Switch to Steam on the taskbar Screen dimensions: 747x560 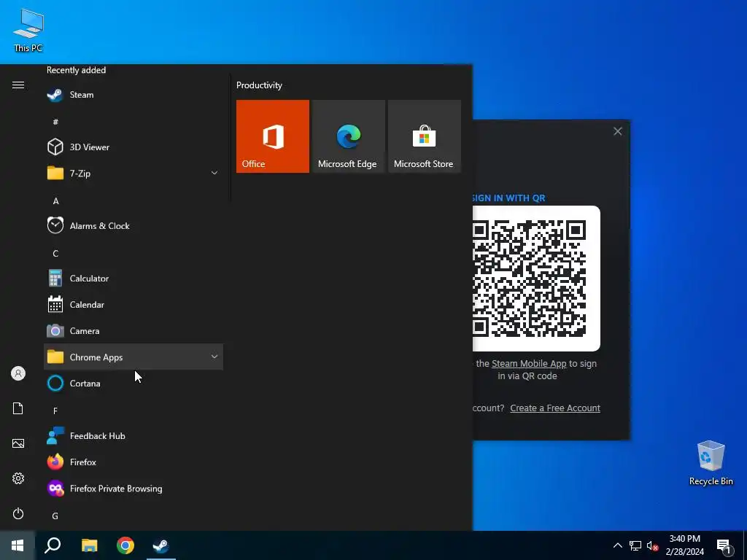point(161,545)
